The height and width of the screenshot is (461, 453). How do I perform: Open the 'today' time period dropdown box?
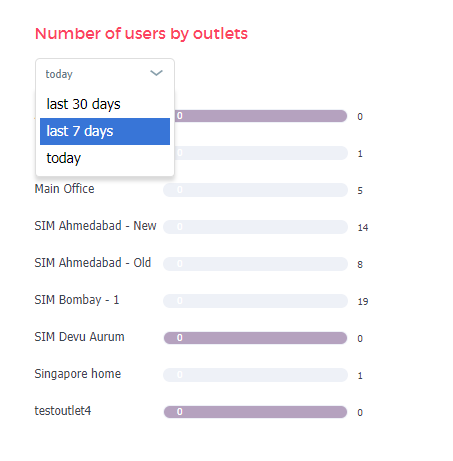tap(105, 74)
